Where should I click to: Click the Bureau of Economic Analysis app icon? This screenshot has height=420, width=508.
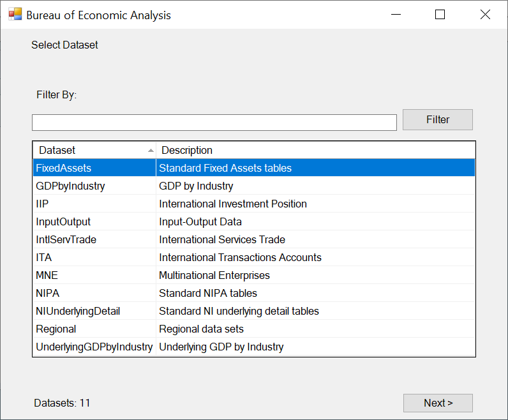click(x=15, y=15)
